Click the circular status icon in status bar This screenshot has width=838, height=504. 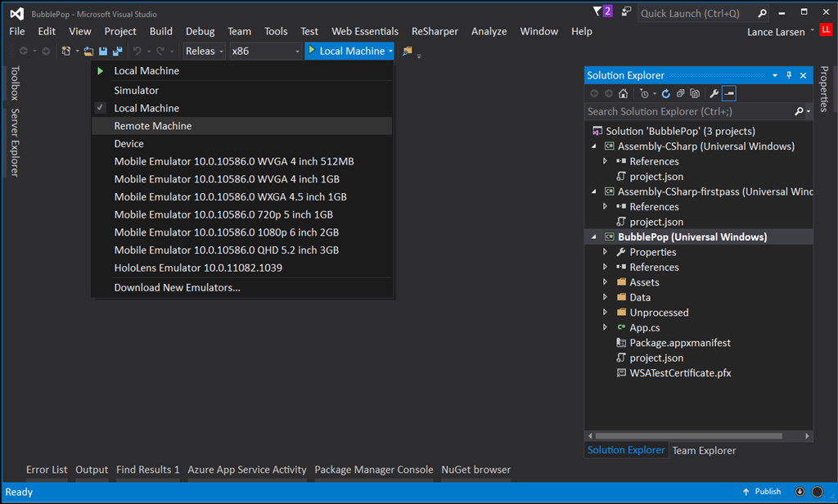pyautogui.click(x=818, y=492)
